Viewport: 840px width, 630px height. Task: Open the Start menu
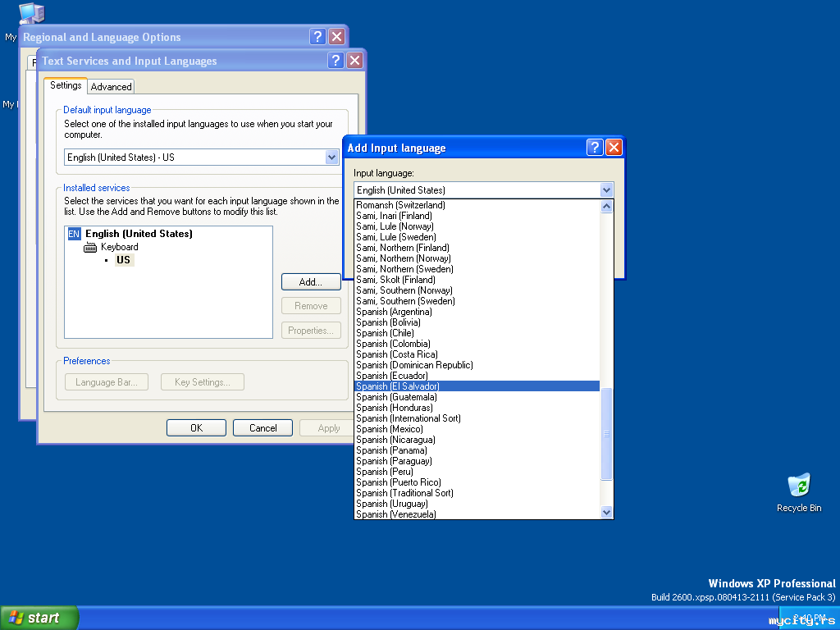point(39,618)
